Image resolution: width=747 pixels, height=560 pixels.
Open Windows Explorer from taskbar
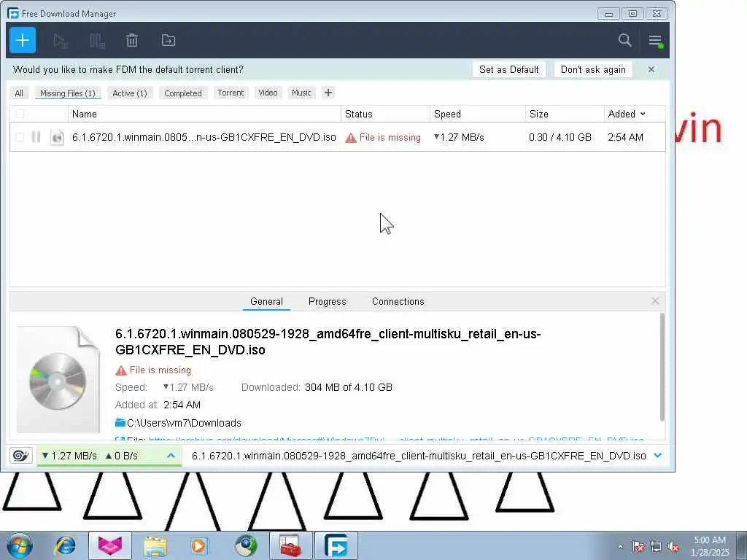click(155, 546)
